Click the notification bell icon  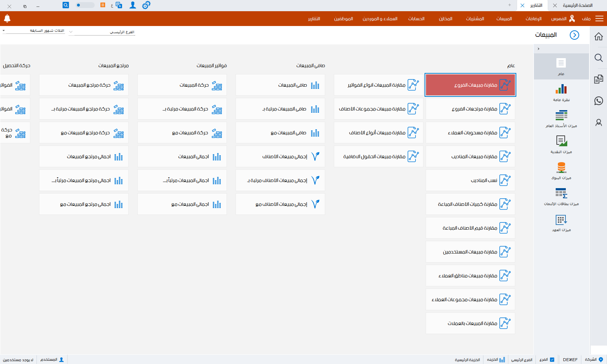7,18
